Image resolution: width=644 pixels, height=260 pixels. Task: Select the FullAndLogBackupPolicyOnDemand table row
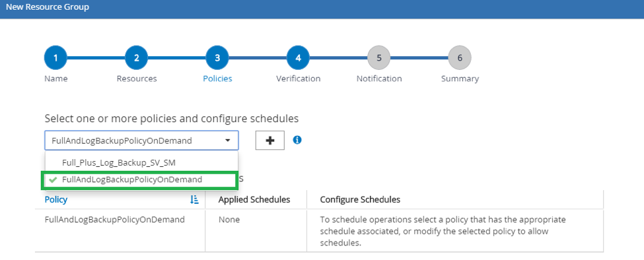320,231
